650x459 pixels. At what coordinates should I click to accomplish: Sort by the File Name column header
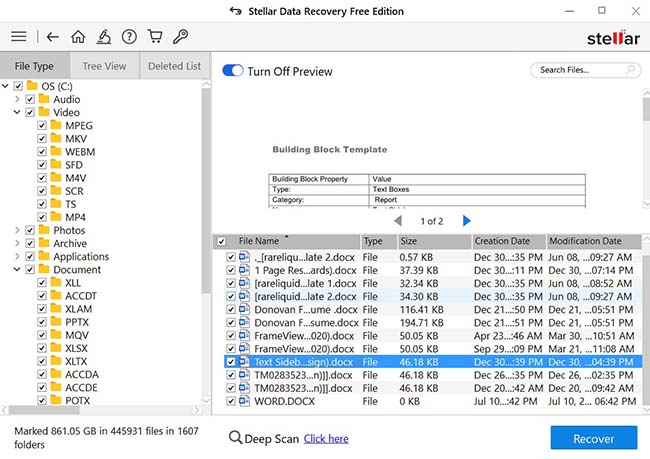tap(293, 241)
